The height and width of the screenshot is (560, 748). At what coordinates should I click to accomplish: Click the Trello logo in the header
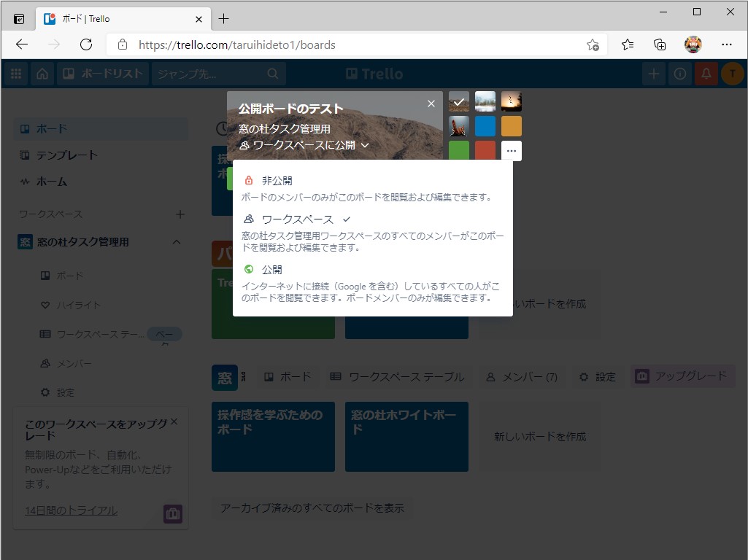(374, 73)
